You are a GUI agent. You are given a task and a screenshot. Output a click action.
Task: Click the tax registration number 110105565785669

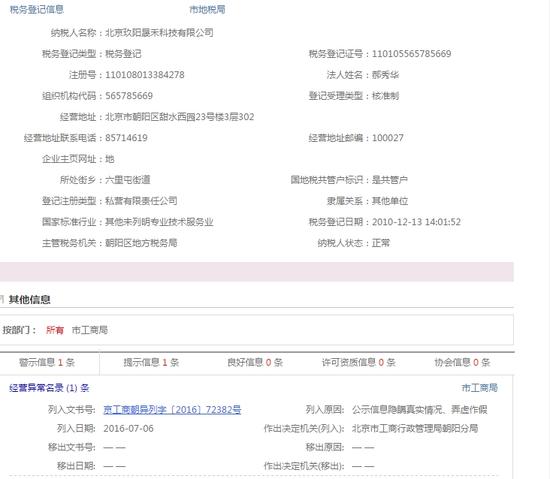point(411,54)
